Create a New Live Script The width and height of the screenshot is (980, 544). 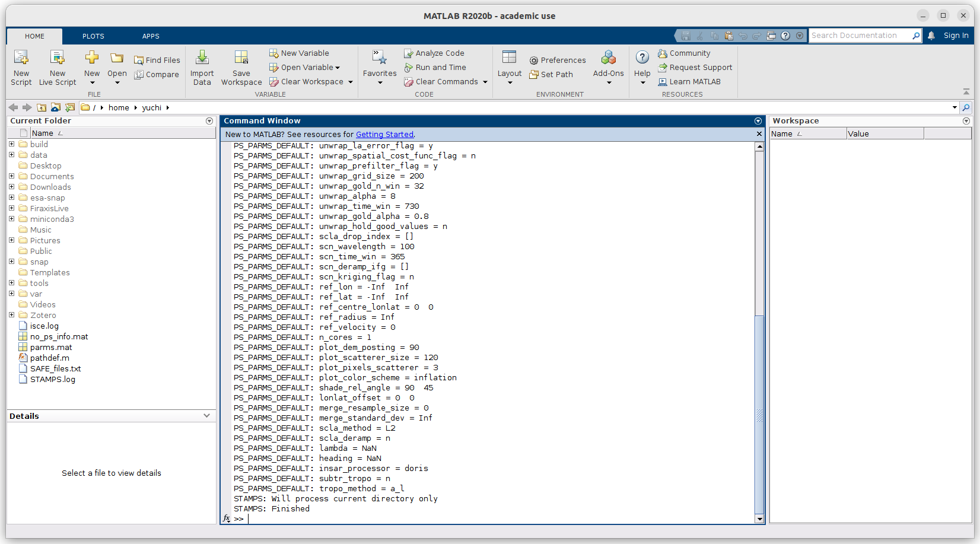tap(58, 68)
